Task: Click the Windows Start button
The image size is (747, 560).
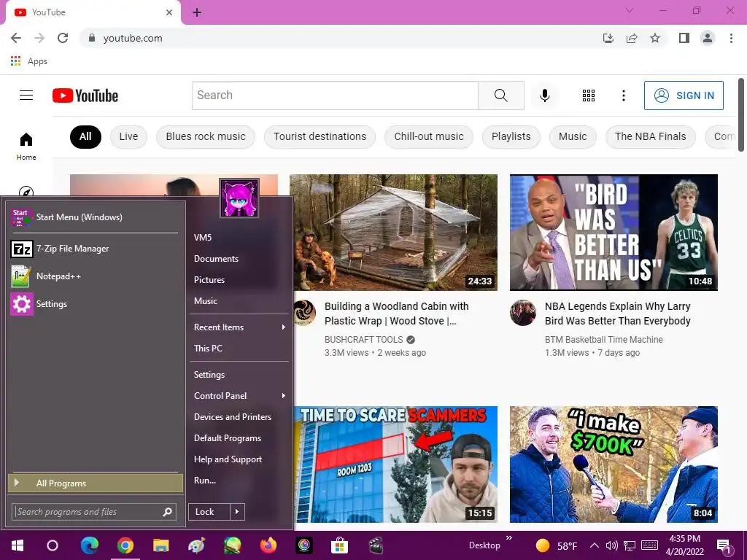Action: [18, 545]
